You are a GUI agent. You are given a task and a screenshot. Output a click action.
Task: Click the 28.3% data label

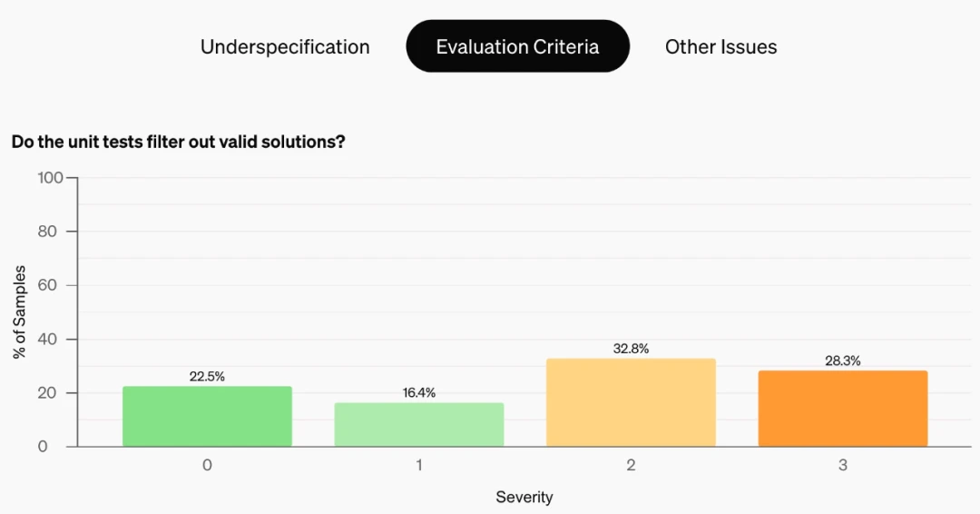(x=842, y=361)
